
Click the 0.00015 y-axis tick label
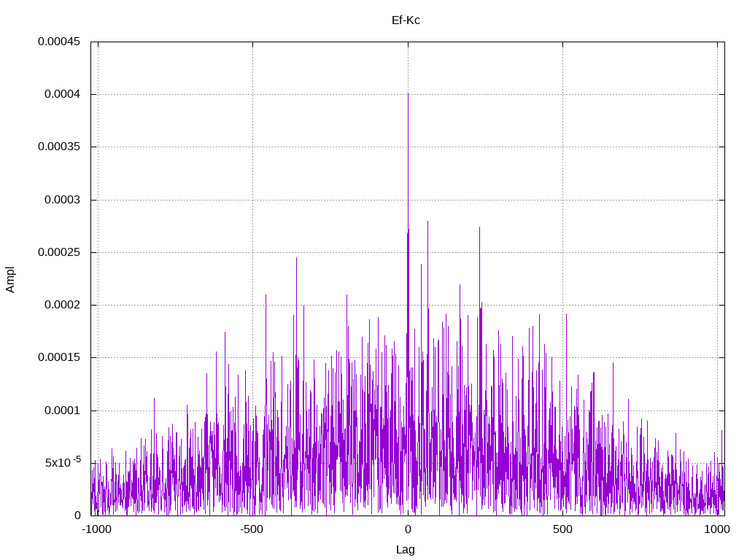59,357
